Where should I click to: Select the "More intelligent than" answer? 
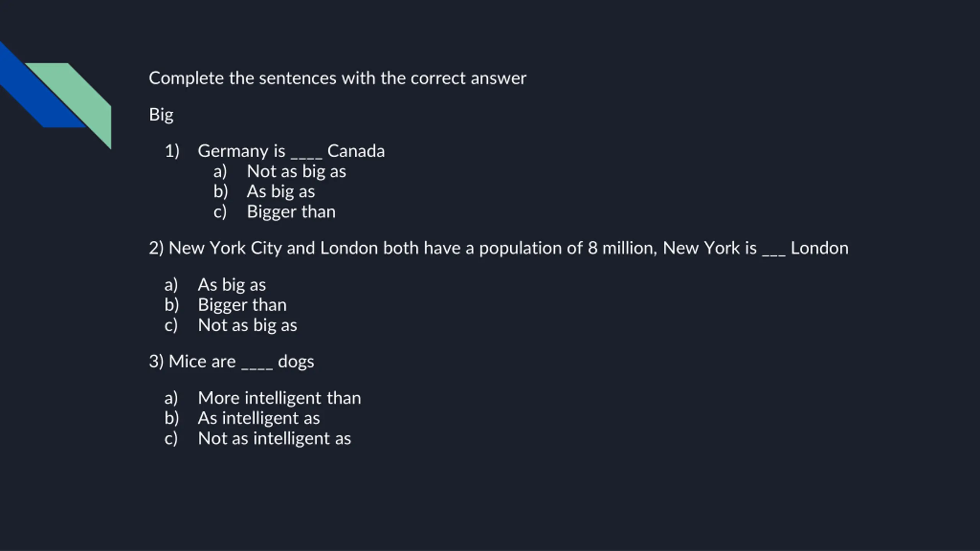point(279,398)
